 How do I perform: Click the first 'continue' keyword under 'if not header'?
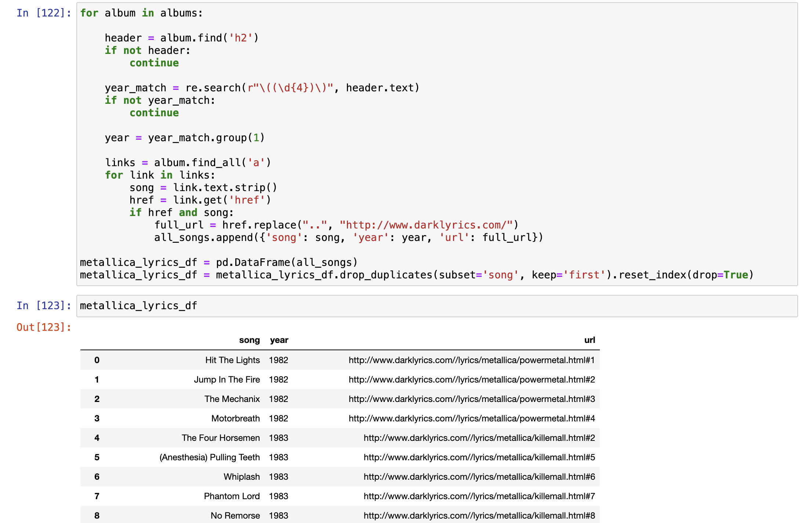point(154,63)
